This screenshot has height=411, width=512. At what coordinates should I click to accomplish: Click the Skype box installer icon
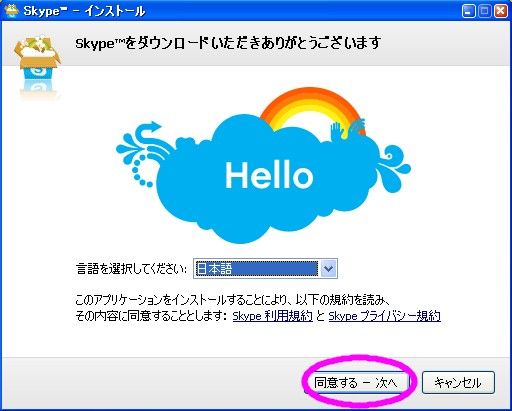38,57
